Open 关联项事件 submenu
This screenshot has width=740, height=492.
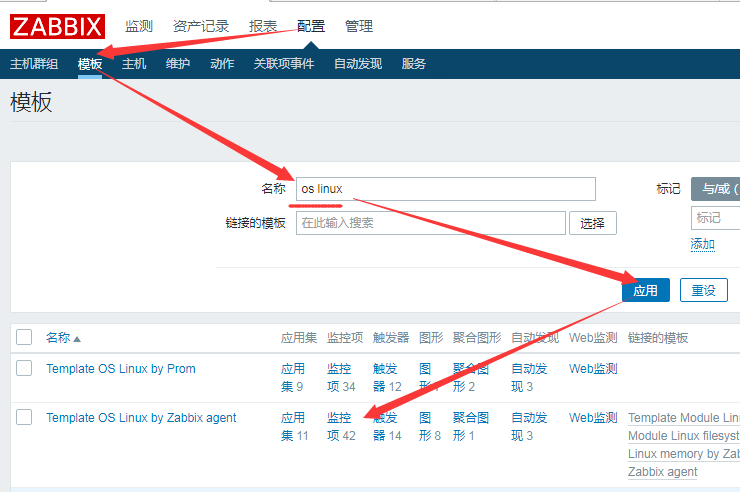(x=284, y=64)
